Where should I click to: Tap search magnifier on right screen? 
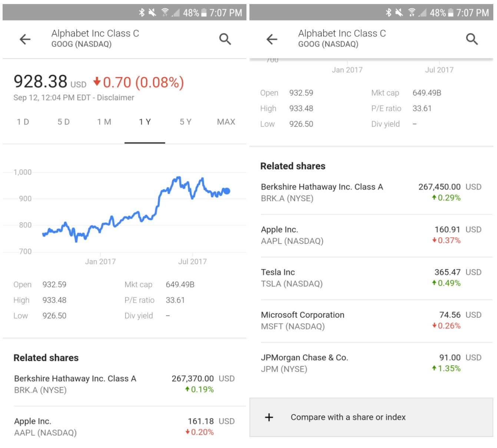[x=472, y=39]
